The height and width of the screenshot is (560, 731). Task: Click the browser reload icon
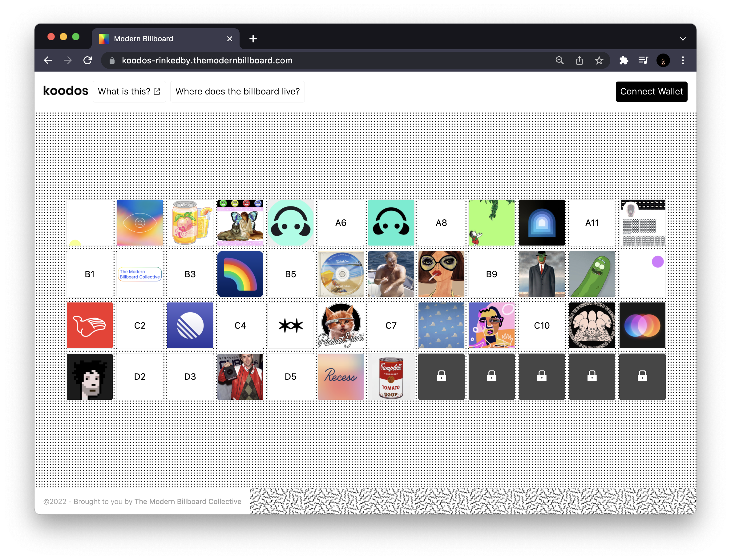tap(87, 60)
